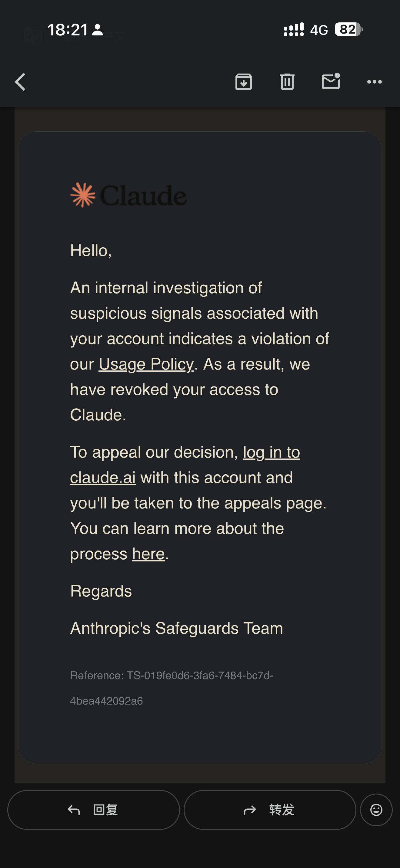Tap the cellular signal bars in status bar

pos(294,30)
